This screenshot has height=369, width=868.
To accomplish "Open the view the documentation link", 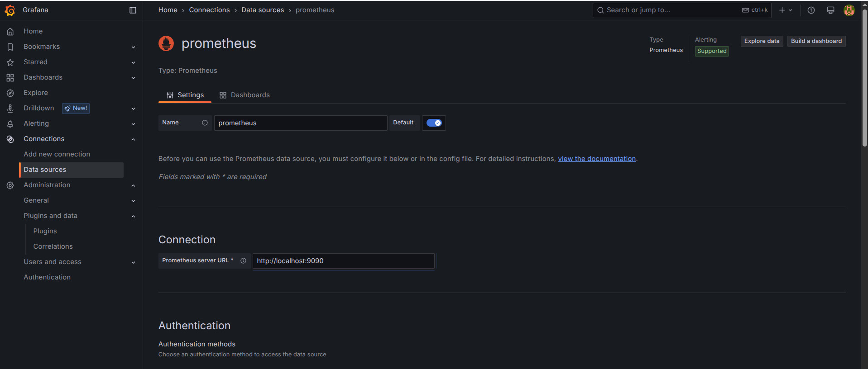I will tap(597, 159).
